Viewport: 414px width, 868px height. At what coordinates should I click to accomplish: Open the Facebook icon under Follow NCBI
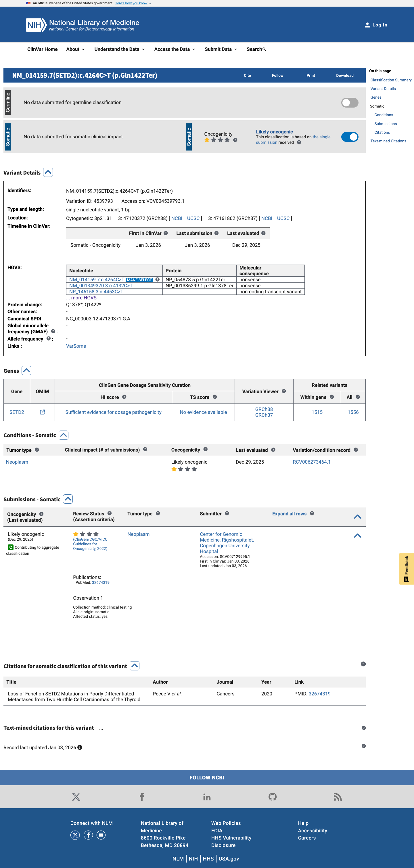(142, 797)
